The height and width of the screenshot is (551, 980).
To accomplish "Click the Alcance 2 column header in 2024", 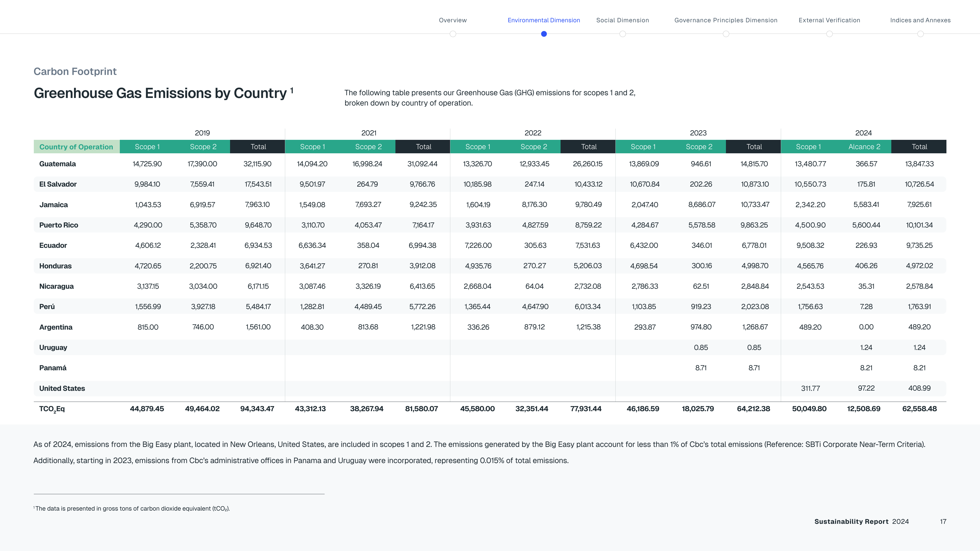I will [x=864, y=147].
